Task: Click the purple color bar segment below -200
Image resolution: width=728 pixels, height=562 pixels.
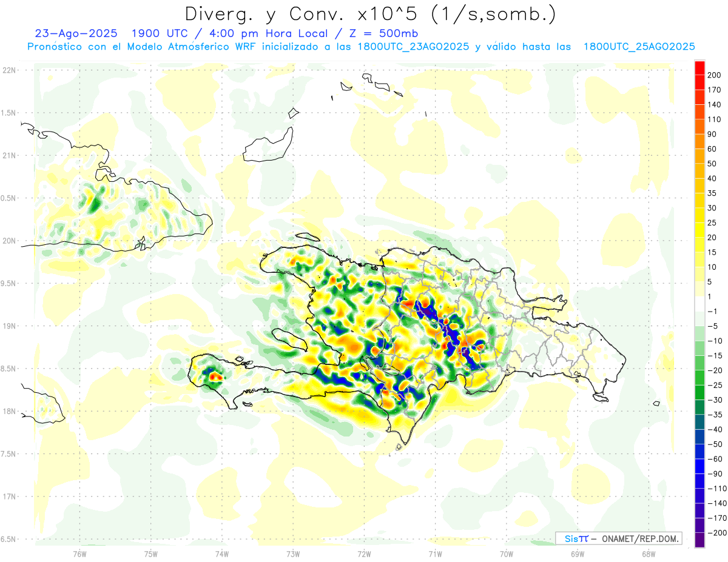Action: pyautogui.click(x=699, y=540)
